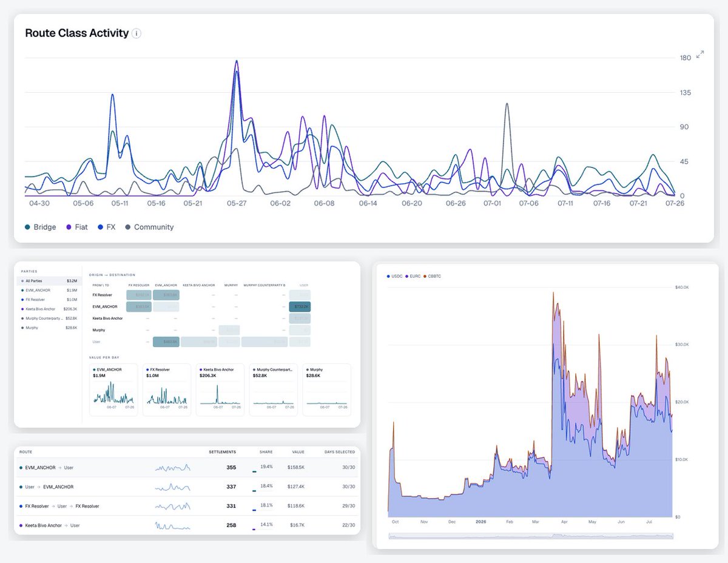Click the ROUTE column header
Screen dimensions: 728x563
coord(25,452)
